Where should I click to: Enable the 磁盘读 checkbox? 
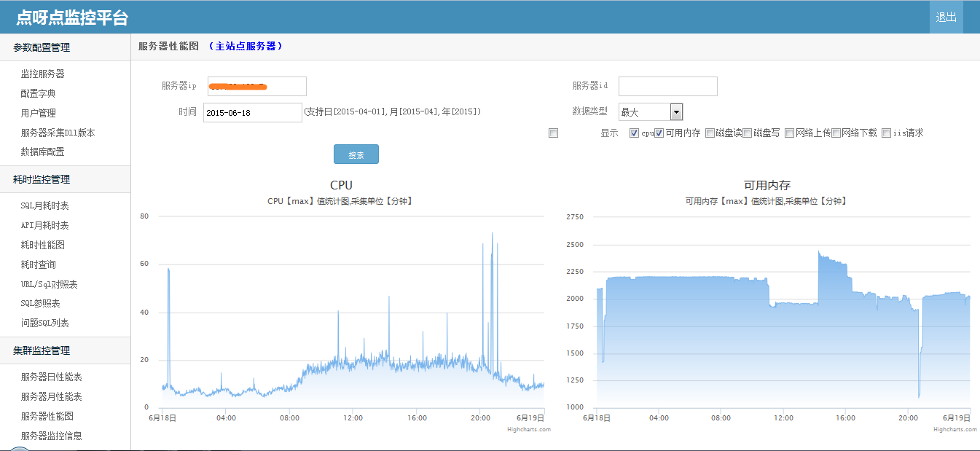click(710, 133)
